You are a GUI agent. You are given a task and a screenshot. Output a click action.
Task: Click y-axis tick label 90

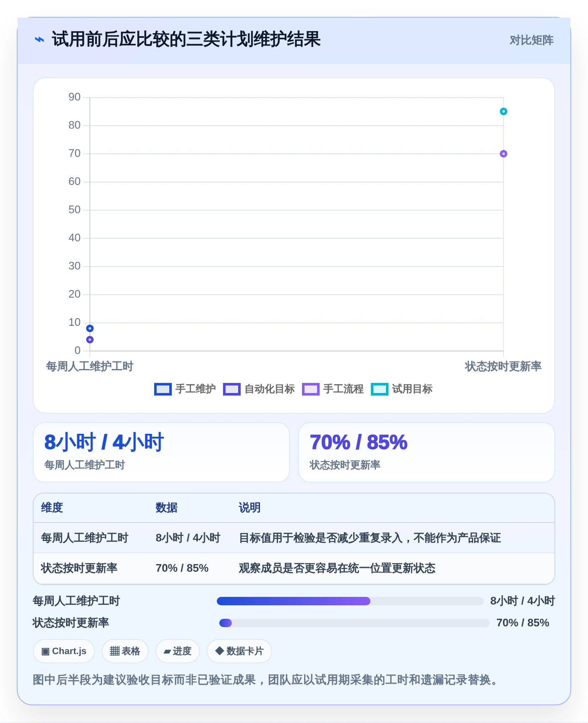coord(74,97)
